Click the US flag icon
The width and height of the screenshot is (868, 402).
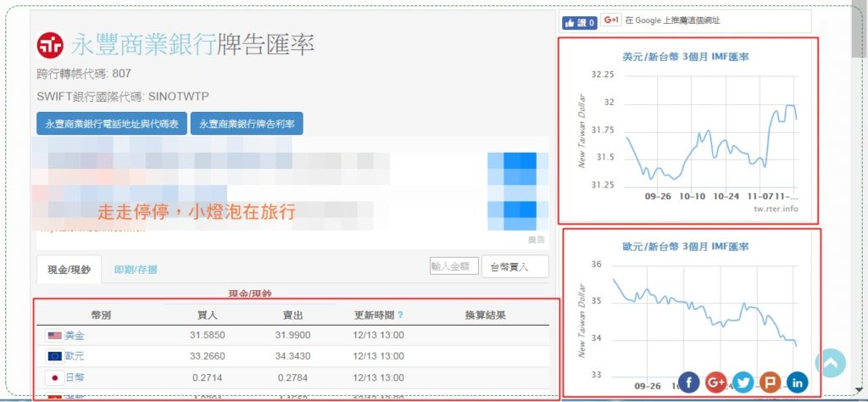click(55, 336)
